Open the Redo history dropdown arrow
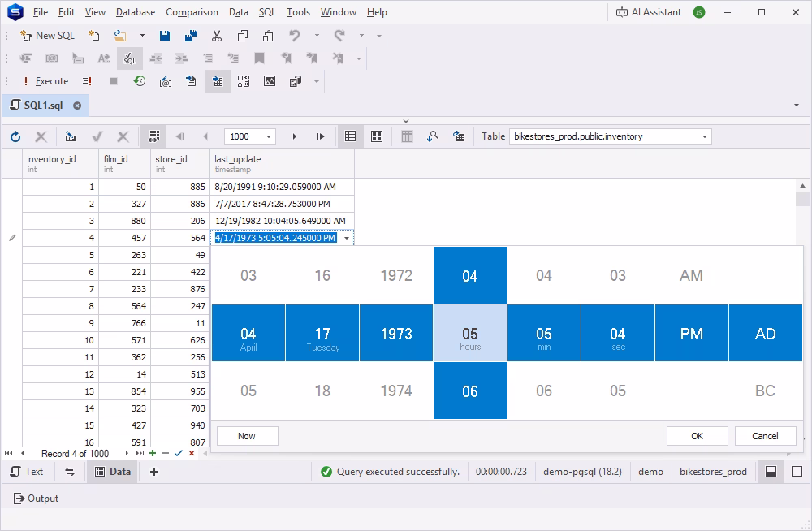Screen dimensions: 812x531 coord(361,36)
